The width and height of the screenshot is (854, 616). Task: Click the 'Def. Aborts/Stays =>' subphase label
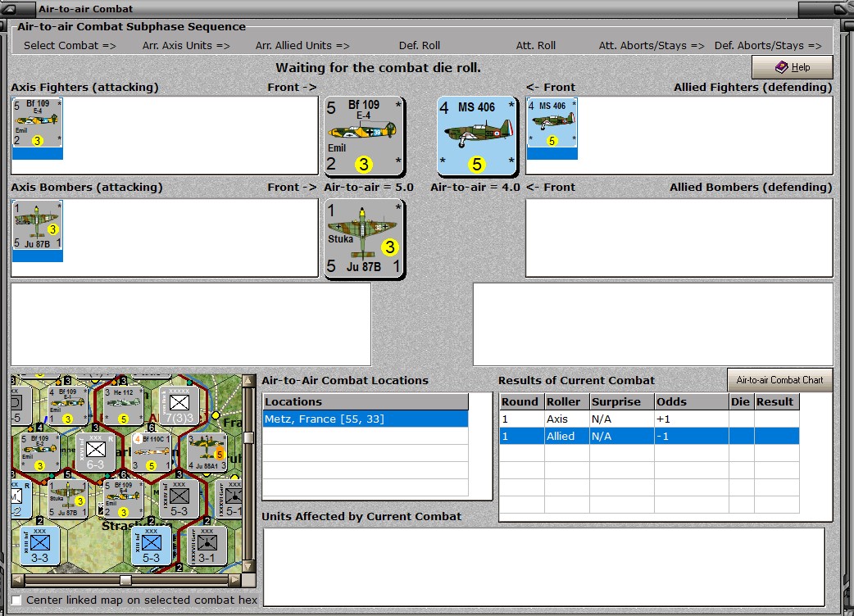768,46
